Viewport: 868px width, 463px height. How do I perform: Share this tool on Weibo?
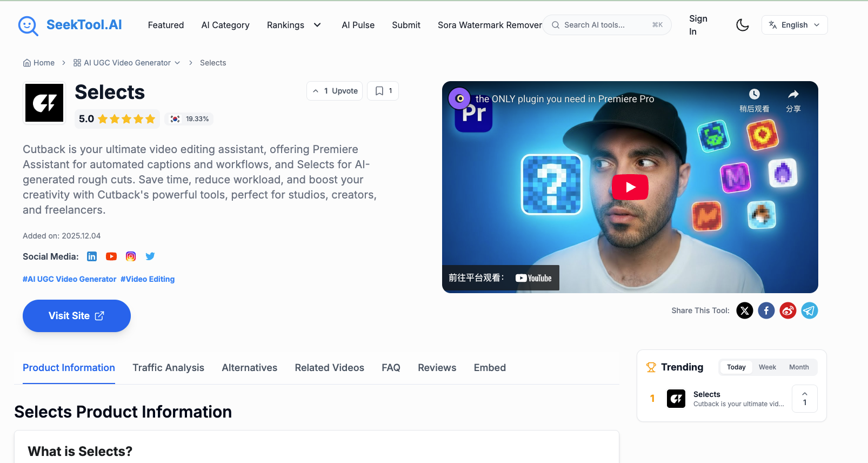coord(788,310)
